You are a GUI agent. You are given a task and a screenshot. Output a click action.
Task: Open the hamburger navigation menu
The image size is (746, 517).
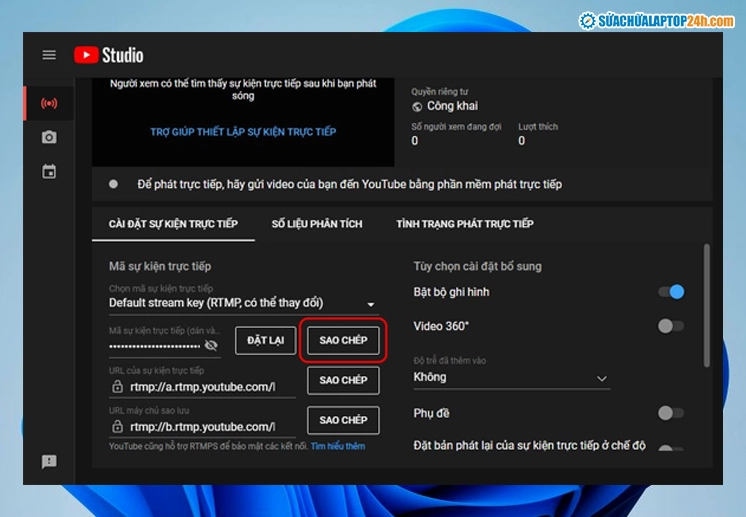pos(49,55)
